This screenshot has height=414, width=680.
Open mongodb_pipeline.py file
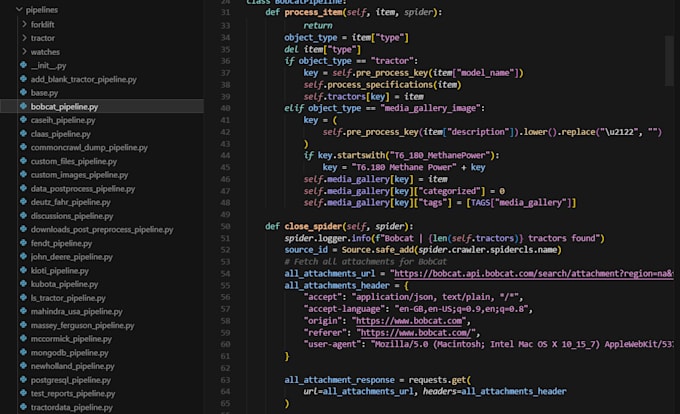(x=69, y=352)
